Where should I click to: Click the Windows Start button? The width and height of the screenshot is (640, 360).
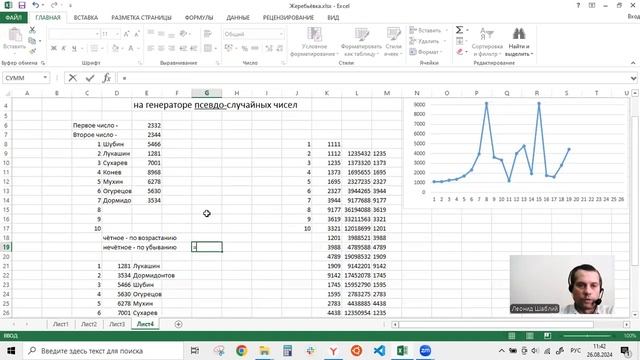[11, 351]
